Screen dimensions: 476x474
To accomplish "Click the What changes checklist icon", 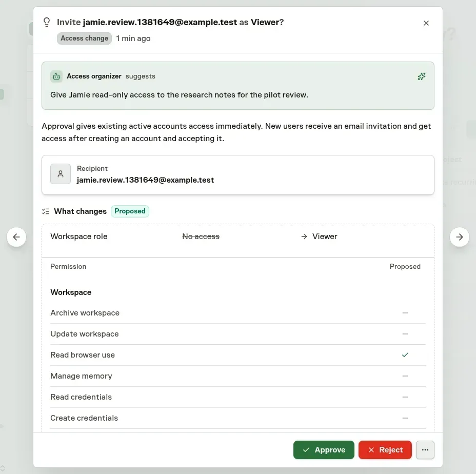I will pos(46,211).
